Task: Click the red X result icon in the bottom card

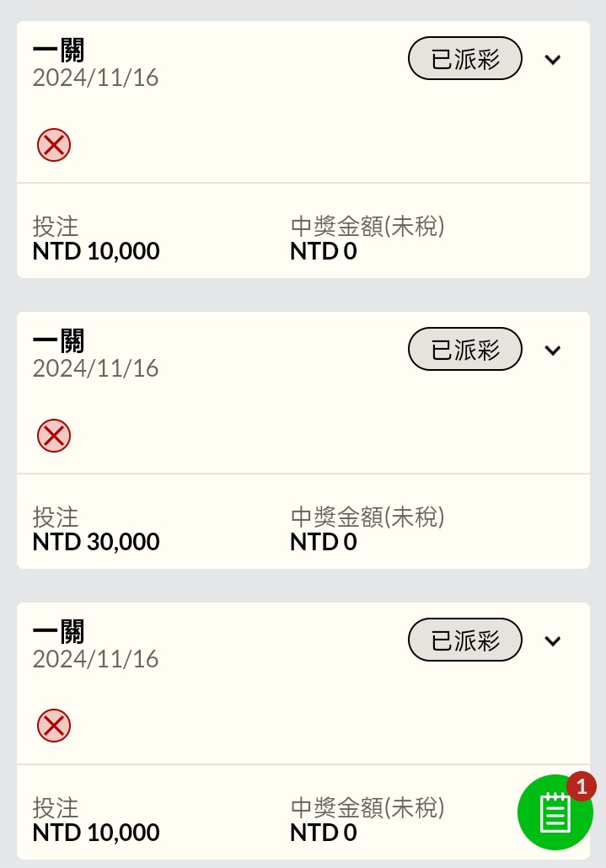Action: click(x=54, y=726)
